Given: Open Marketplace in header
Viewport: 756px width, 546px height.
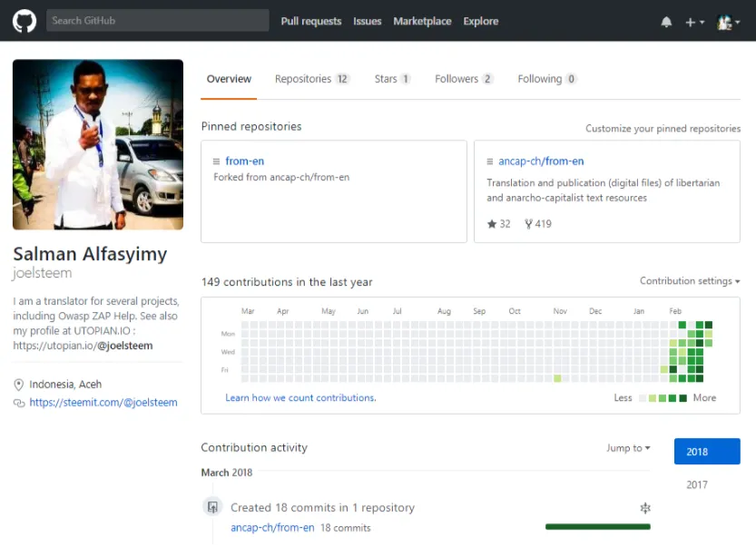Looking at the screenshot, I should tap(422, 21).
